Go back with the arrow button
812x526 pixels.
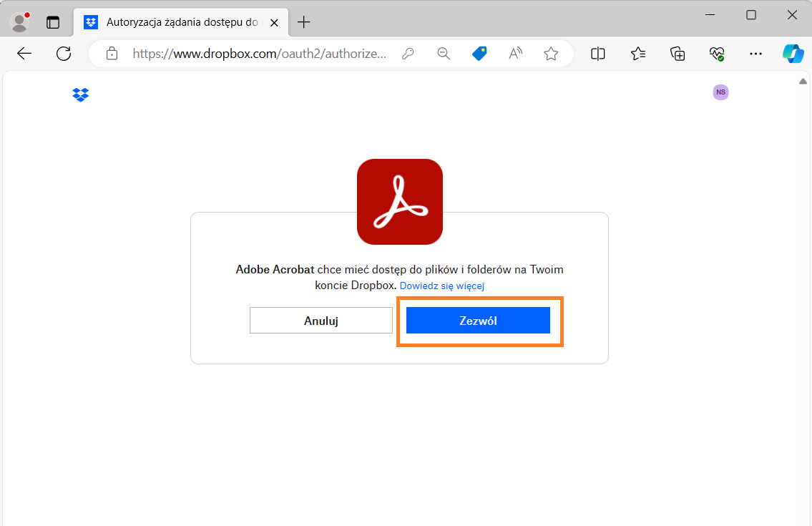point(24,54)
